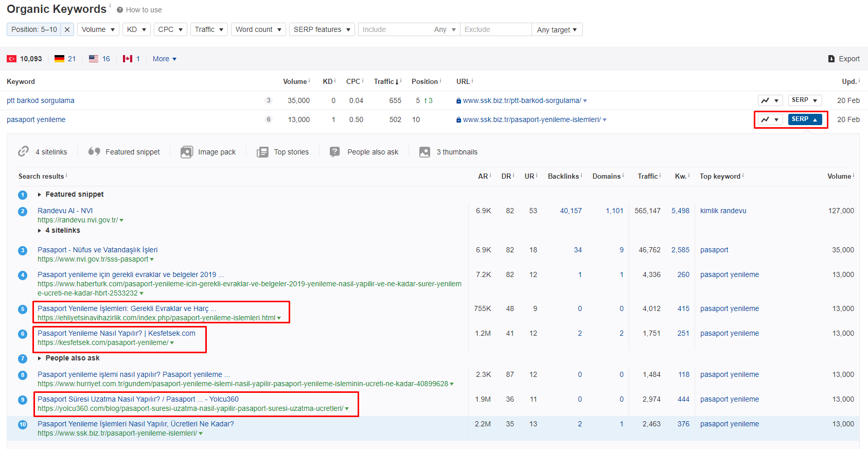Sort search results by Backlinks column
Screen dimensions: 868x449
coord(564,176)
